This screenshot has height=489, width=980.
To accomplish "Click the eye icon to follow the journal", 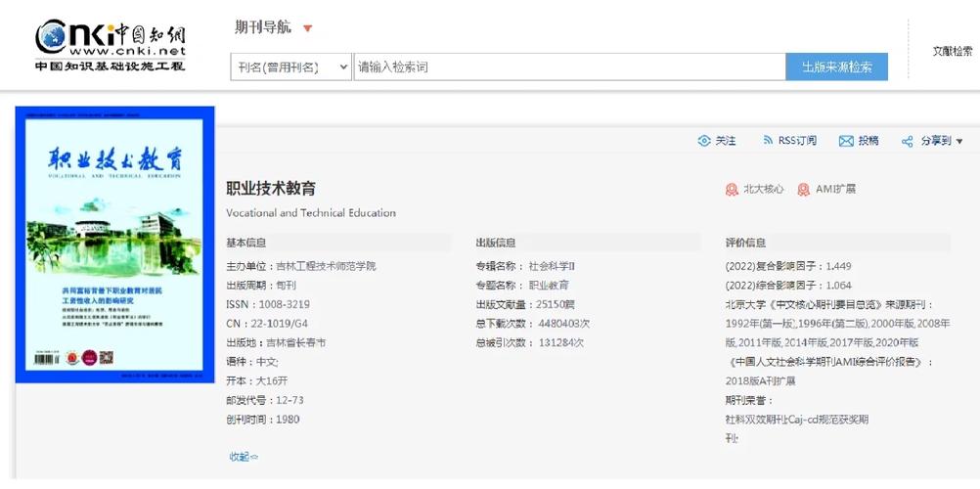I will point(704,141).
